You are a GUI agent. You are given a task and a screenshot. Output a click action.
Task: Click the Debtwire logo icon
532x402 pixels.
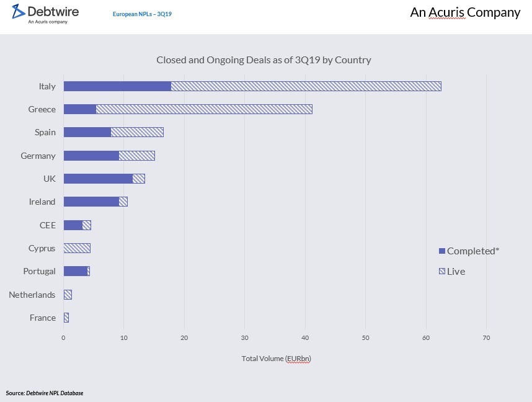tap(19, 11)
